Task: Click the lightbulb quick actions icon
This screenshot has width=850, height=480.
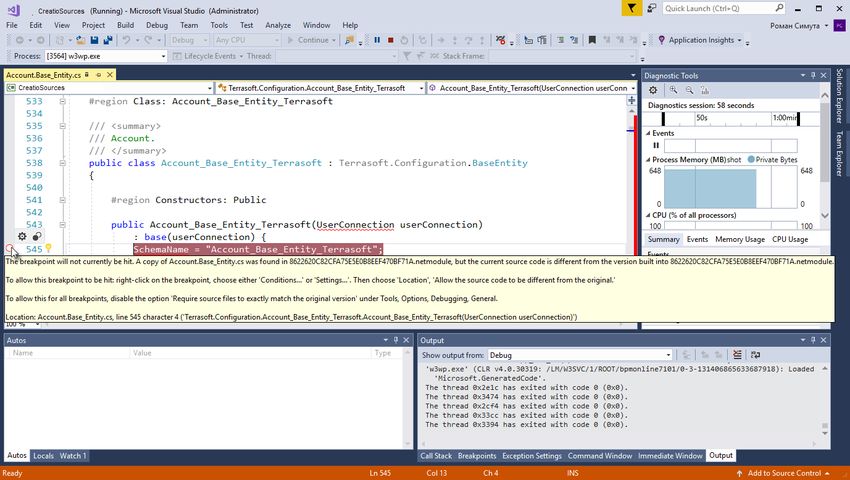Action: [x=48, y=248]
